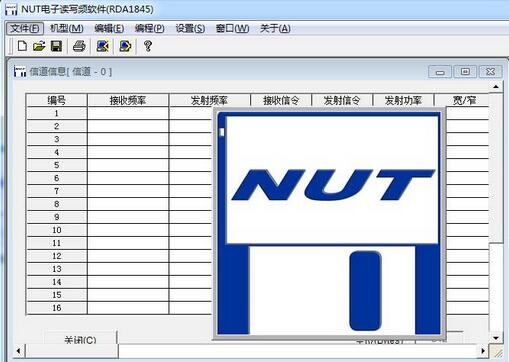Open the 文件(F) menu

[25, 29]
